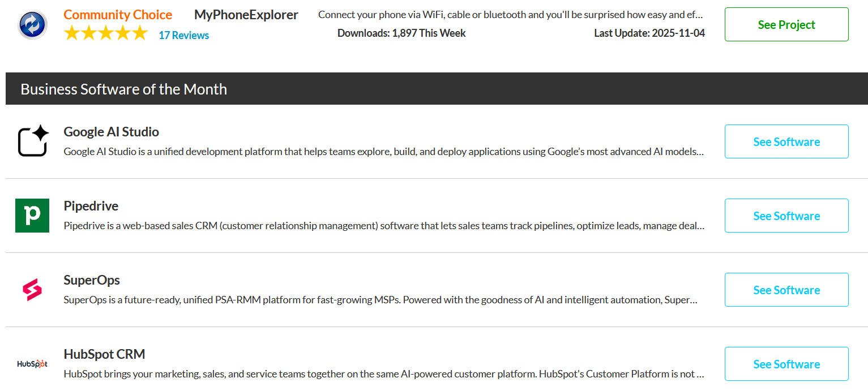Open the 17 Reviews link
Screen dimensions: 868x391
[x=183, y=35]
